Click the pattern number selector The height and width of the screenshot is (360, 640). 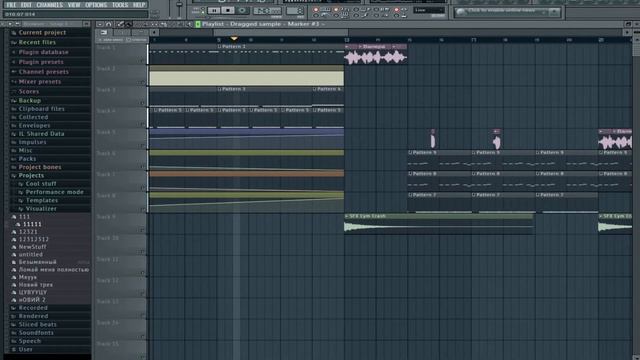[295, 11]
